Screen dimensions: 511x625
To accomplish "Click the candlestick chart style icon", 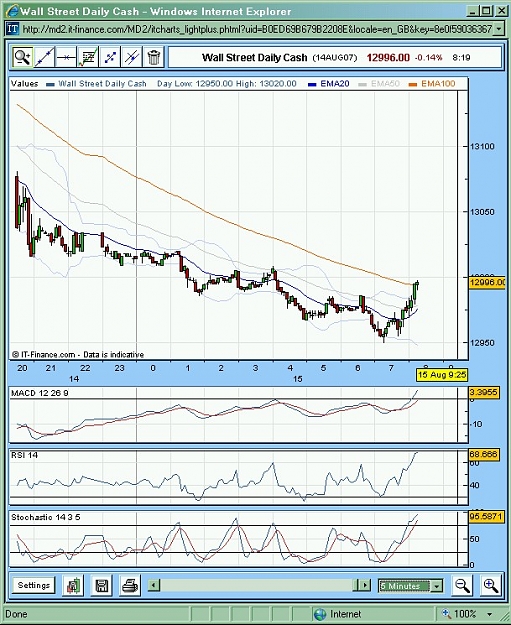I will coord(73,586).
